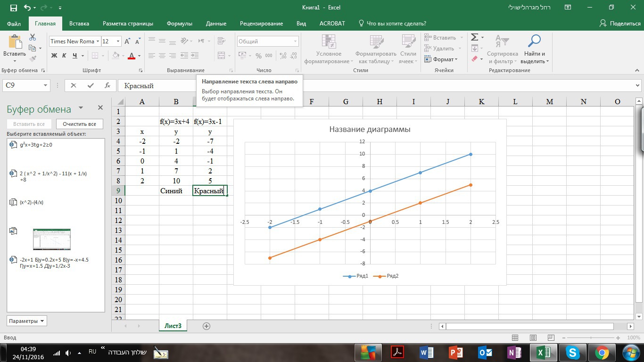The image size is (644, 362).
Task: Add a new sheet with the plus icon
Action: coord(206,326)
